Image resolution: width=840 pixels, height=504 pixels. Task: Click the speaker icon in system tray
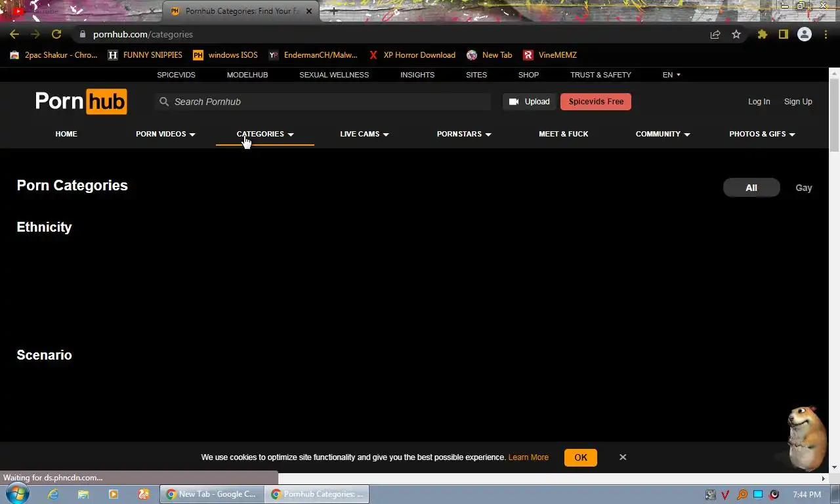pyautogui.click(x=774, y=495)
